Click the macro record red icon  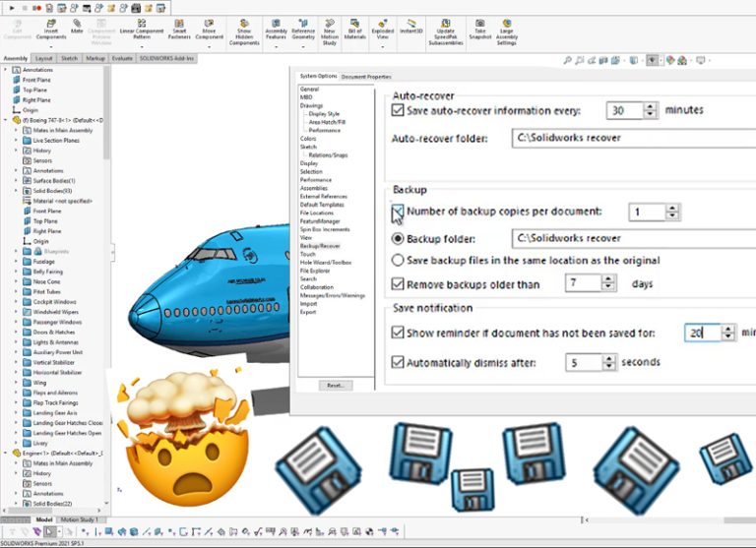tap(37, 8)
